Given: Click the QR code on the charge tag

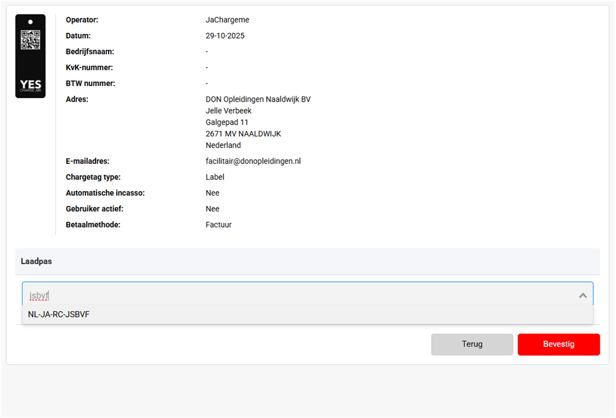Looking at the screenshot, I should tap(30, 39).
